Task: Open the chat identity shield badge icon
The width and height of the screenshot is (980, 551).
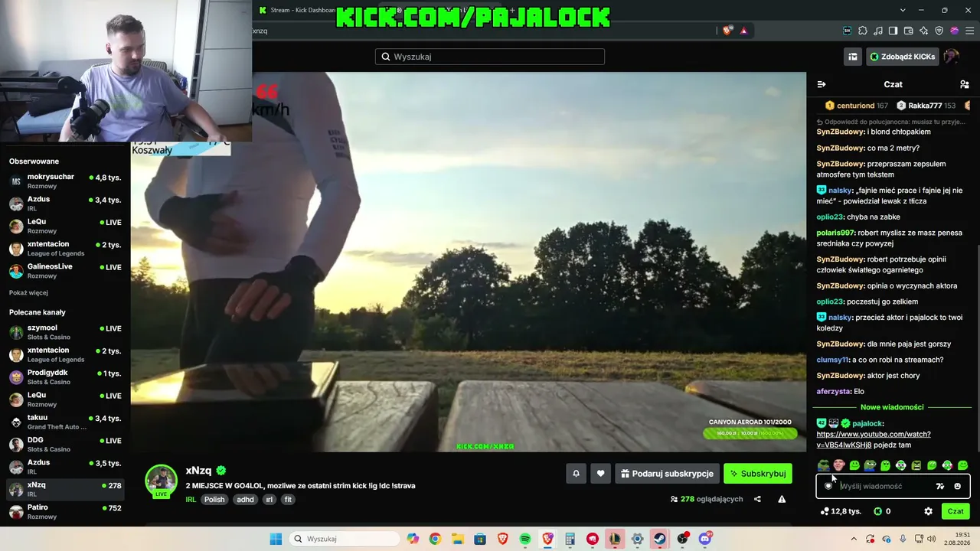Action: point(828,486)
